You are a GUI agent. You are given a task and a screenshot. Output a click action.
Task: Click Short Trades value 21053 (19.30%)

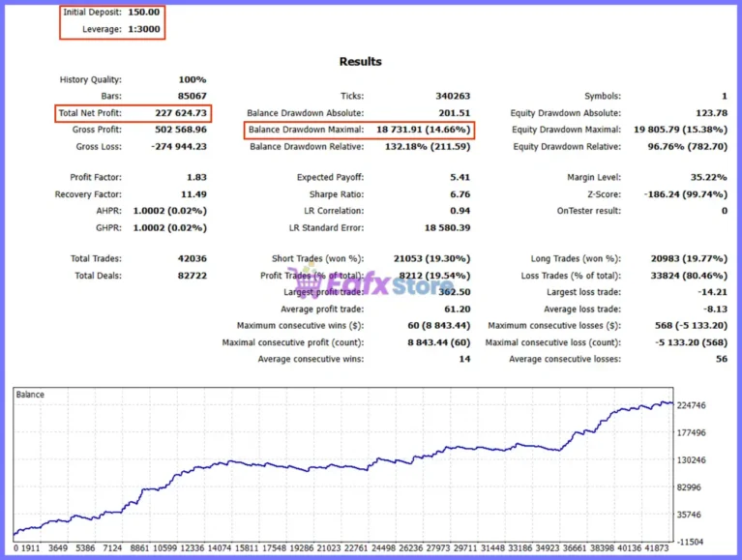(431, 258)
